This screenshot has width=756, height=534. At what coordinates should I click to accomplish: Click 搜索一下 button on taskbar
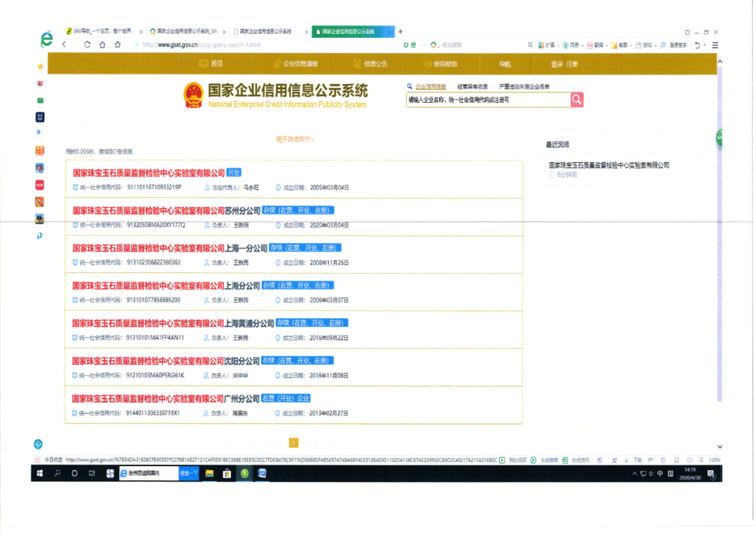188,473
